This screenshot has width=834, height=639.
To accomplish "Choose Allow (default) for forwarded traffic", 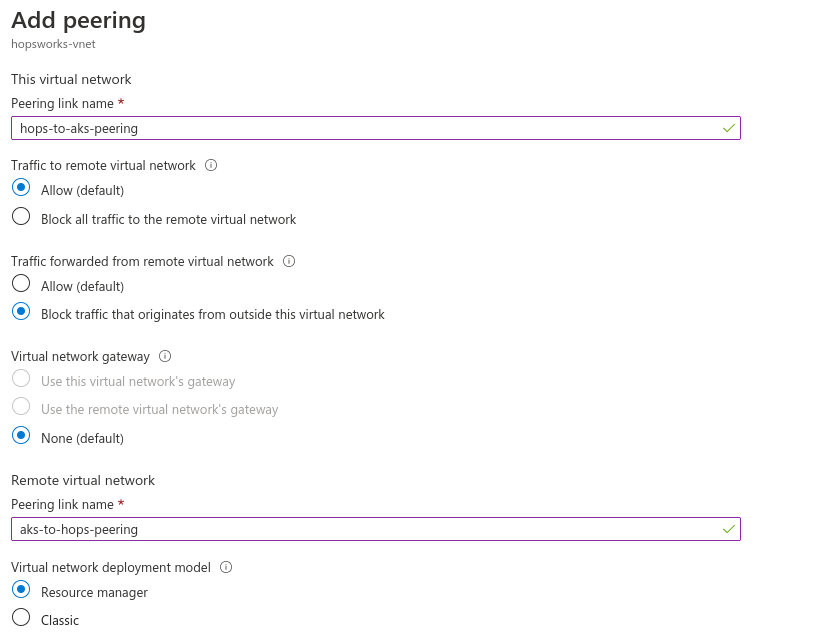I will 21,283.
